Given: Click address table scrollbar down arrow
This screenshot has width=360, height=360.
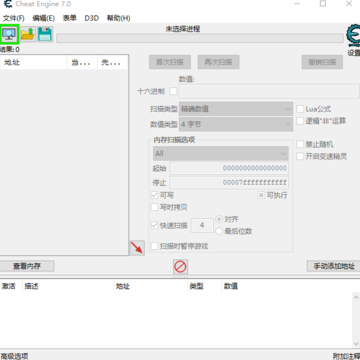Looking at the screenshot, I should tap(356, 344).
